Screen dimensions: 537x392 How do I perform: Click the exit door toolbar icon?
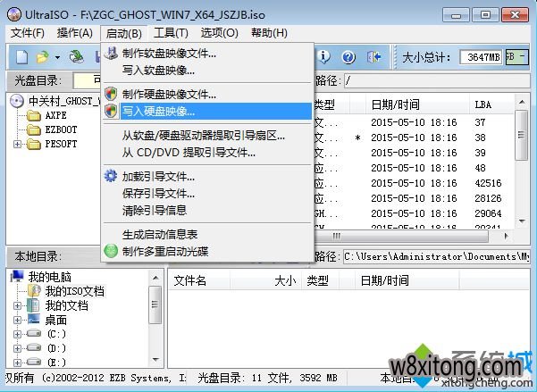[373, 57]
